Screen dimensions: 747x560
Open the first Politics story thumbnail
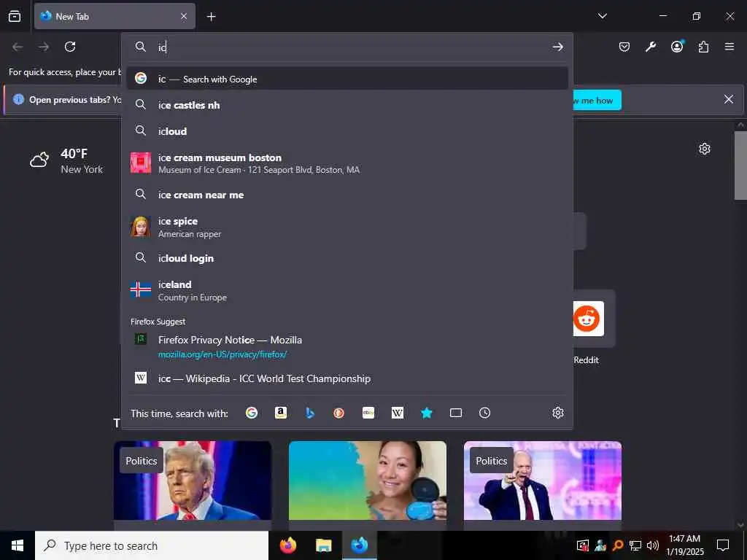tap(193, 481)
